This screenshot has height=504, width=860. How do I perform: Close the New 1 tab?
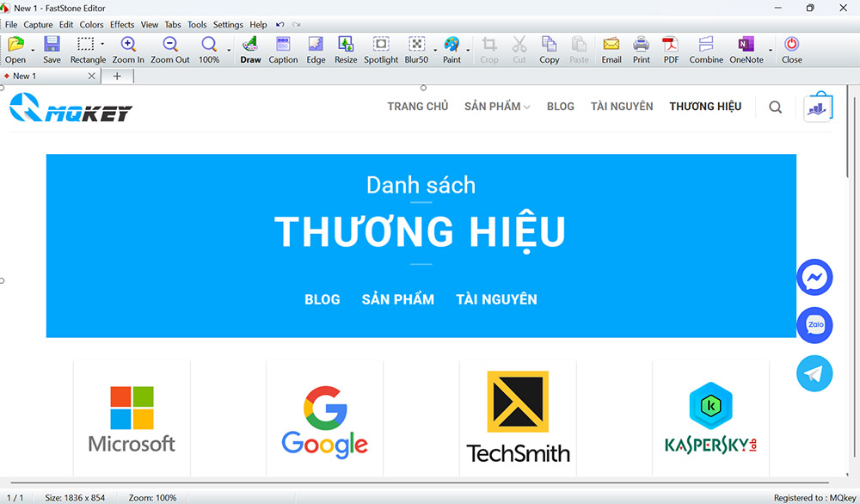point(92,76)
